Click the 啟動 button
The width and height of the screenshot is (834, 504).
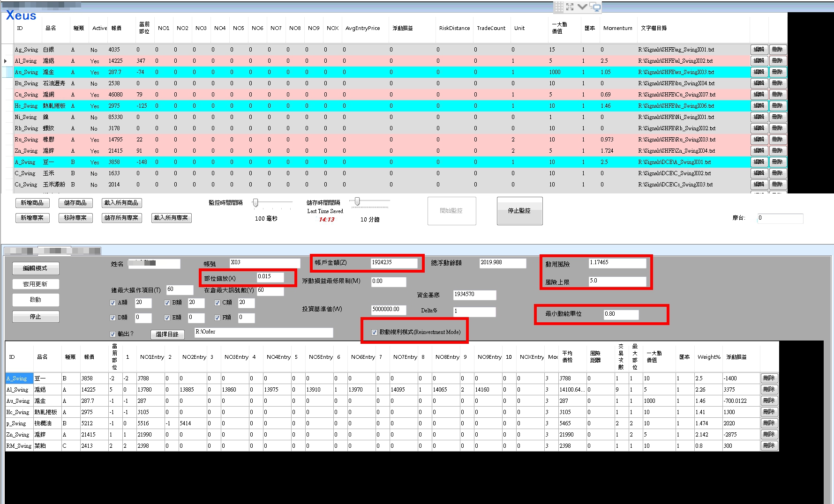[36, 300]
